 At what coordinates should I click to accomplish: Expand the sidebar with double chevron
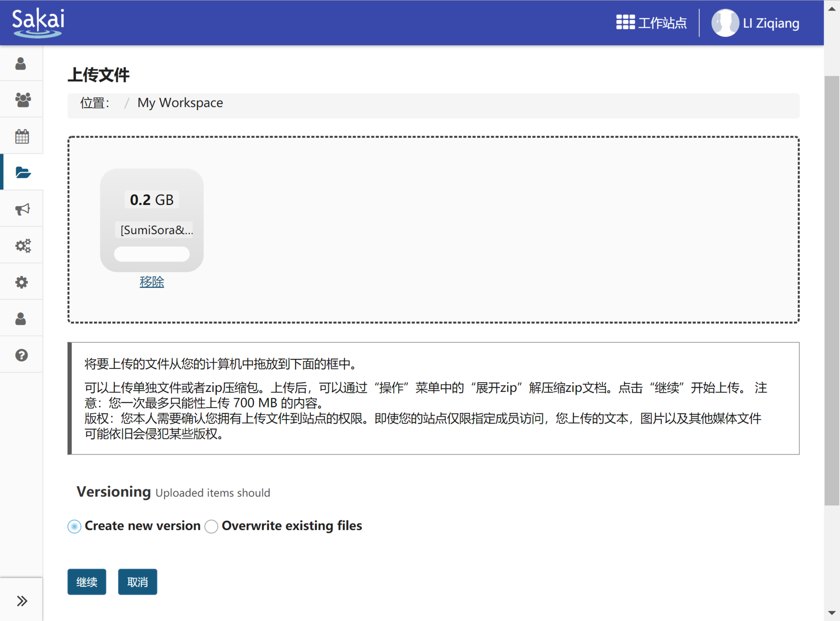click(x=22, y=600)
